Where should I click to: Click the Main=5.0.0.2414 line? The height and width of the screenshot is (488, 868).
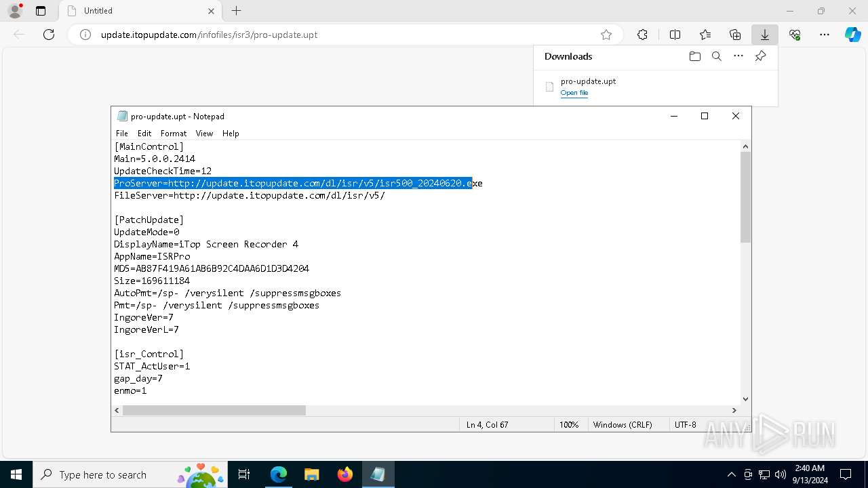(155, 159)
